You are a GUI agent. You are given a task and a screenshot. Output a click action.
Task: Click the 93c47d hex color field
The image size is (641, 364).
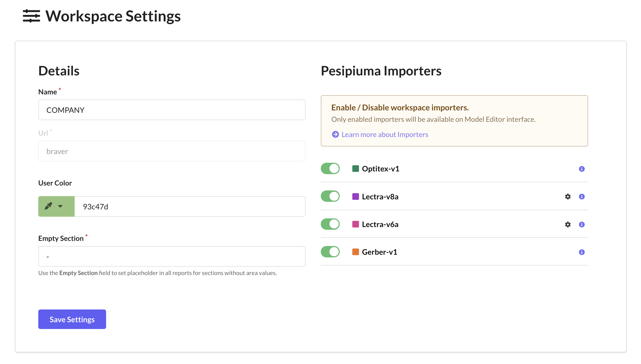(190, 206)
